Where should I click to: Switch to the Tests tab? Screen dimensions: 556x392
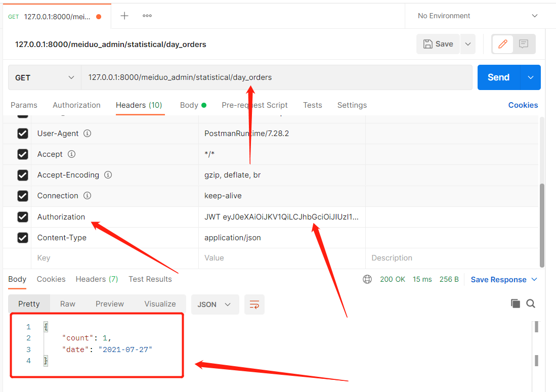(312, 105)
